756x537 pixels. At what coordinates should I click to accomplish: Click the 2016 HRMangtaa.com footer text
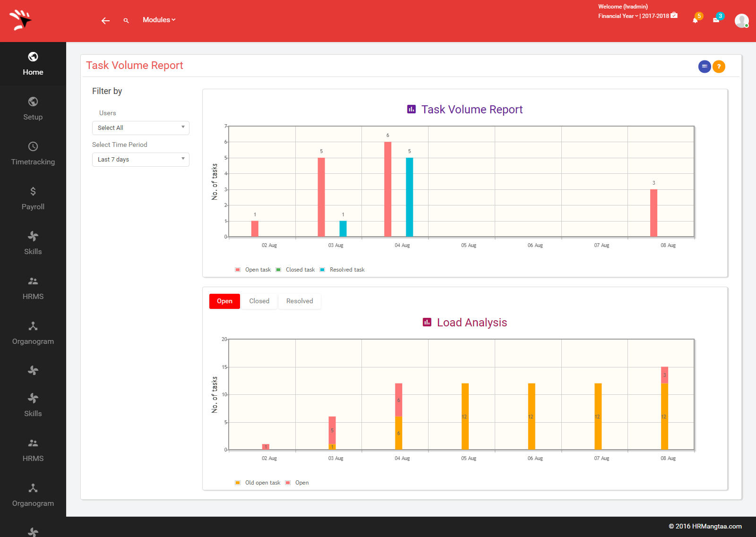pos(705,526)
